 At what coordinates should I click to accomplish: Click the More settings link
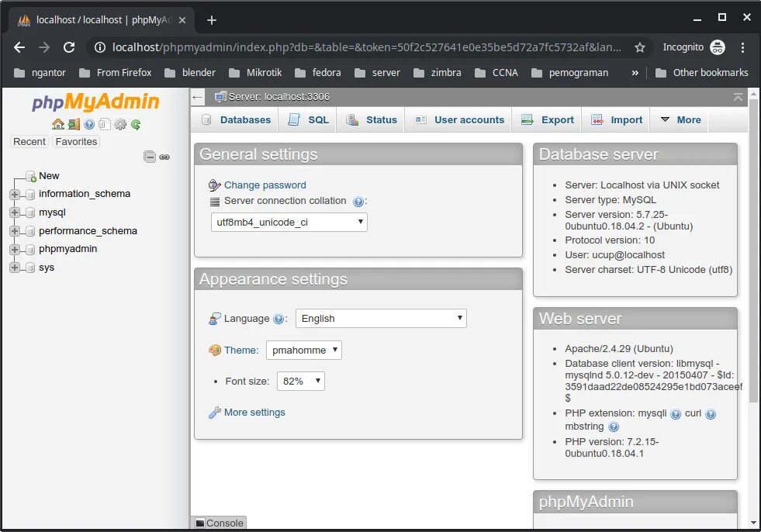pyautogui.click(x=254, y=412)
